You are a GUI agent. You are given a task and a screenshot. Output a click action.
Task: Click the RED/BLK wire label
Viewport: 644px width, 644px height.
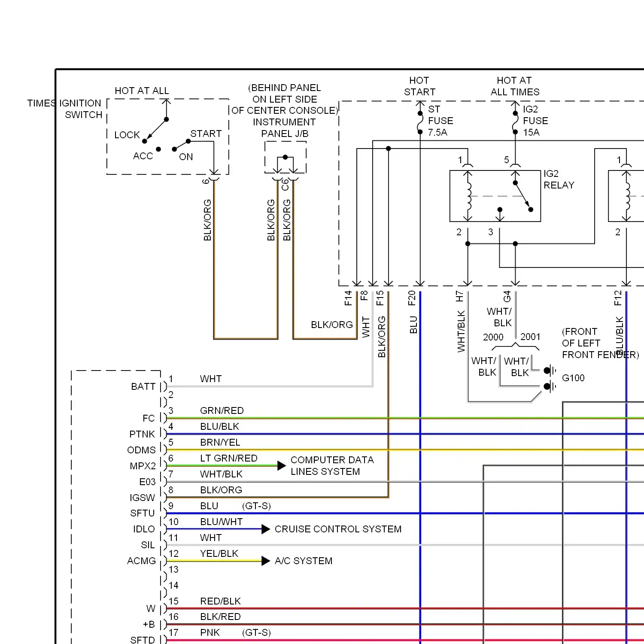[x=220, y=601]
